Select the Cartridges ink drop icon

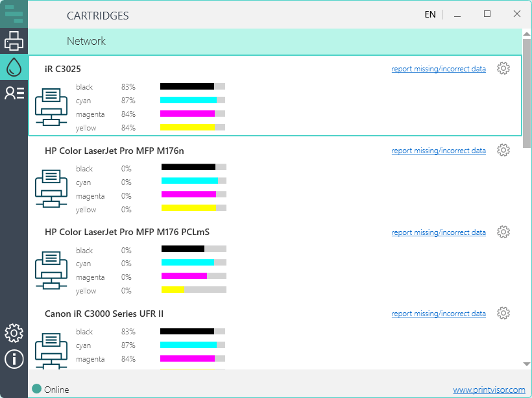coord(14,67)
